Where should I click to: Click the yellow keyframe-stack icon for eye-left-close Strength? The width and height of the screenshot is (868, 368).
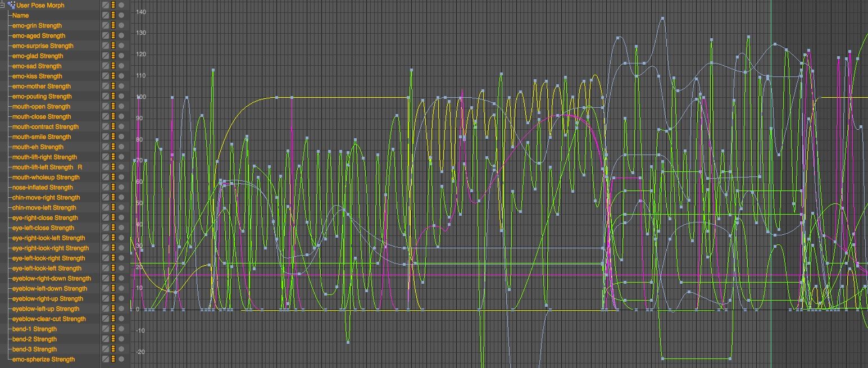(x=113, y=228)
